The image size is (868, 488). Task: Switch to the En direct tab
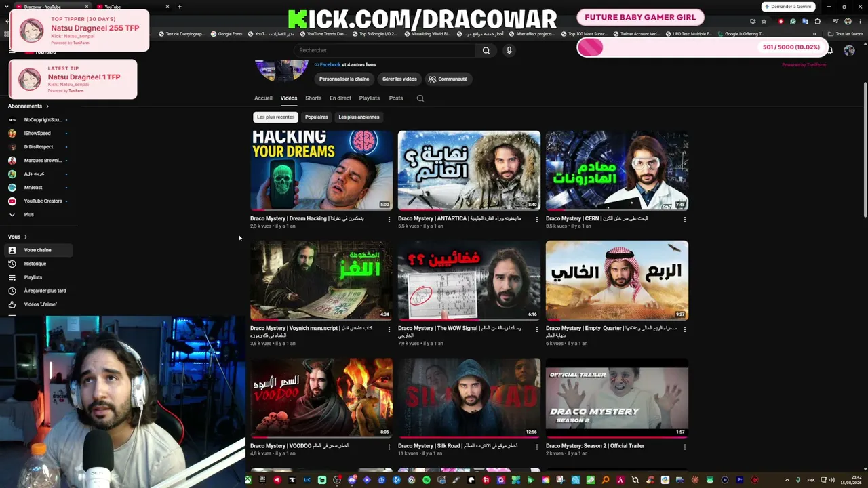point(340,98)
